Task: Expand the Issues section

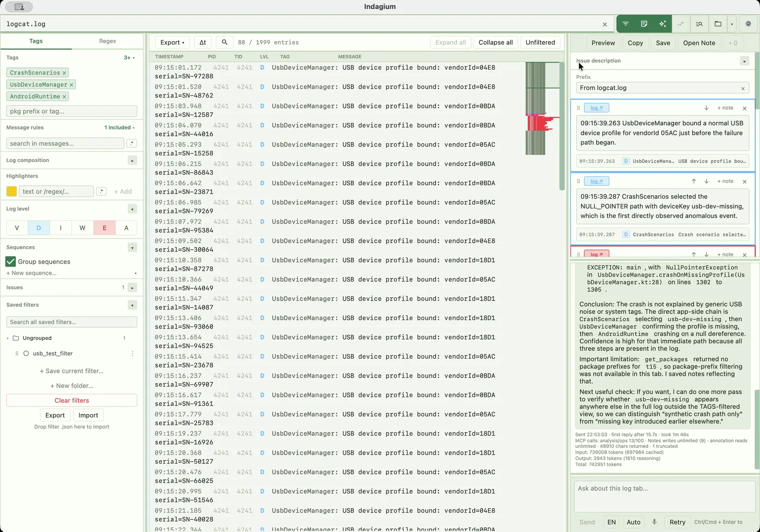Action: (133, 287)
